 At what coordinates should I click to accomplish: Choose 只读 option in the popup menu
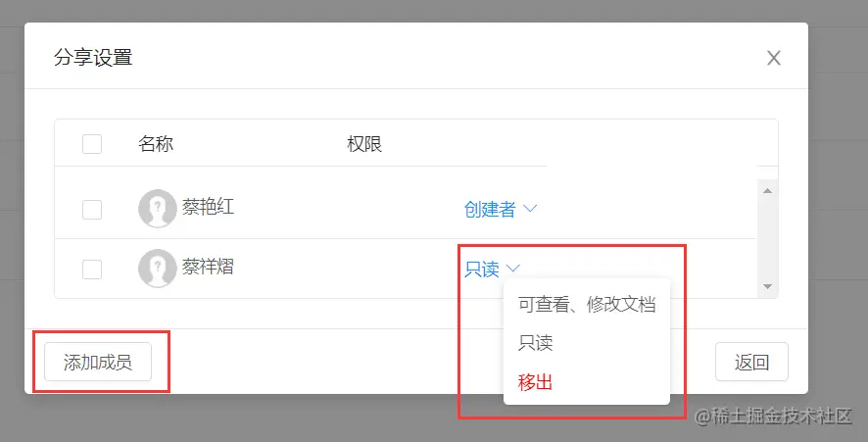(535, 343)
